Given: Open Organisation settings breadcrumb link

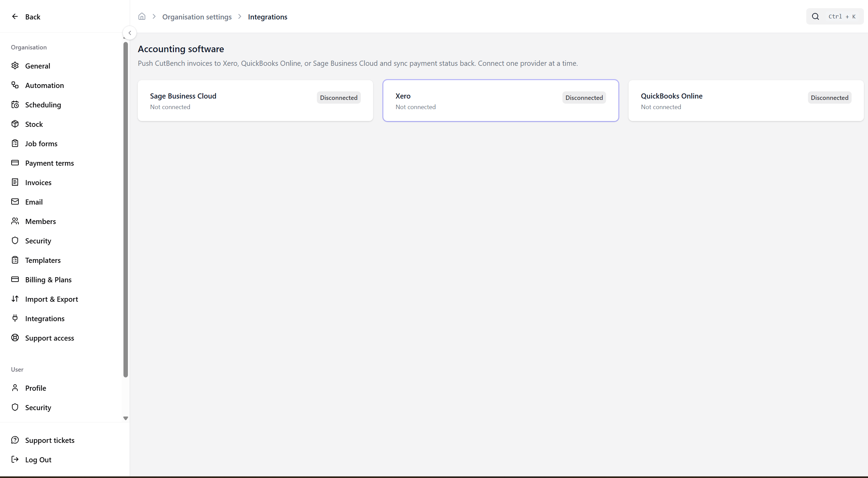Looking at the screenshot, I should tap(197, 17).
